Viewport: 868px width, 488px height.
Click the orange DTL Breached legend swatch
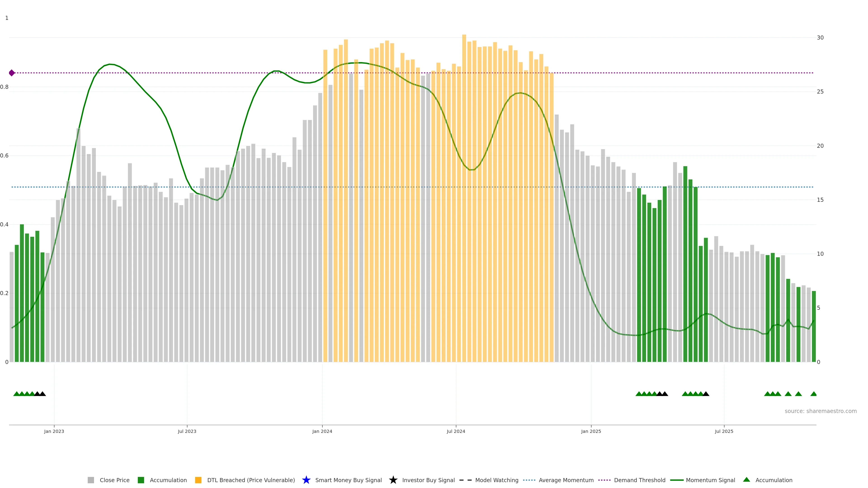click(198, 480)
